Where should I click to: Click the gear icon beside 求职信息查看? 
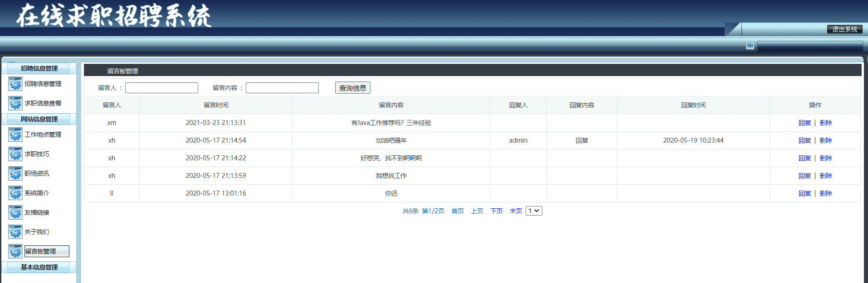(x=15, y=104)
